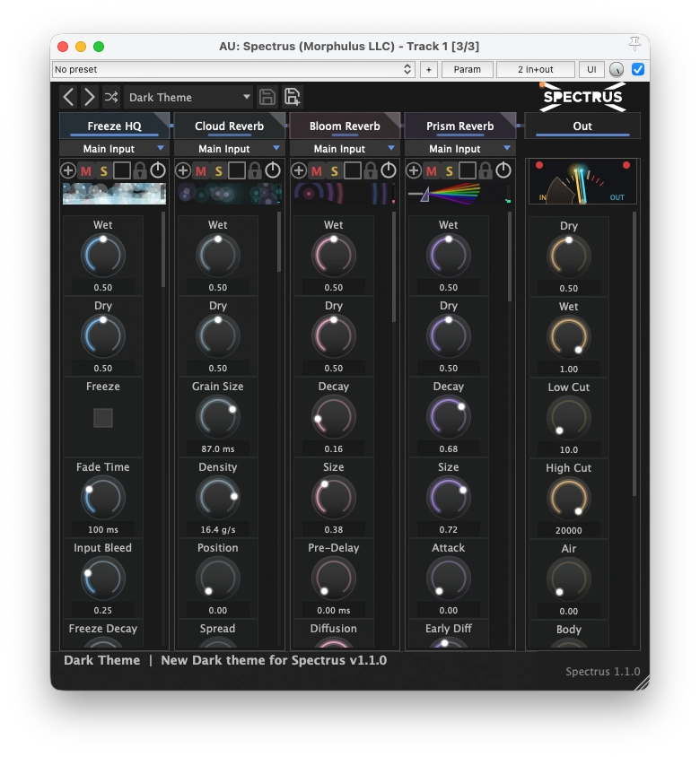Click the Param button
The image size is (700, 757).
468,70
